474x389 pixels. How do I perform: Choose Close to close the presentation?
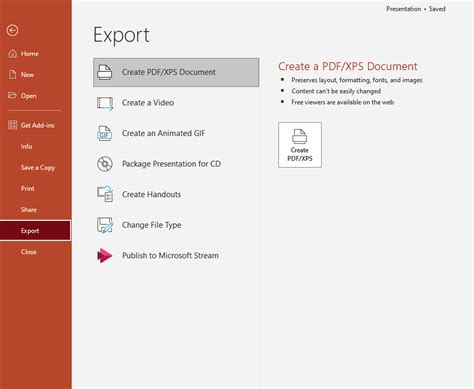29,252
